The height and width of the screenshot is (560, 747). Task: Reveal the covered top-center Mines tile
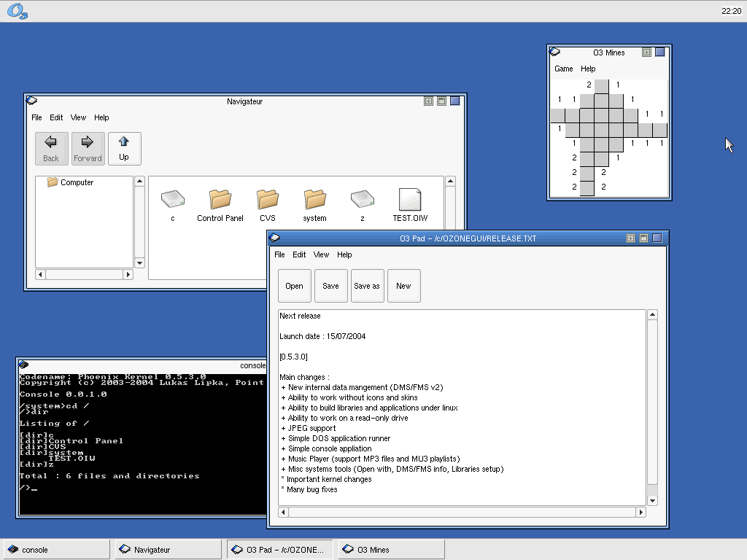pos(601,86)
